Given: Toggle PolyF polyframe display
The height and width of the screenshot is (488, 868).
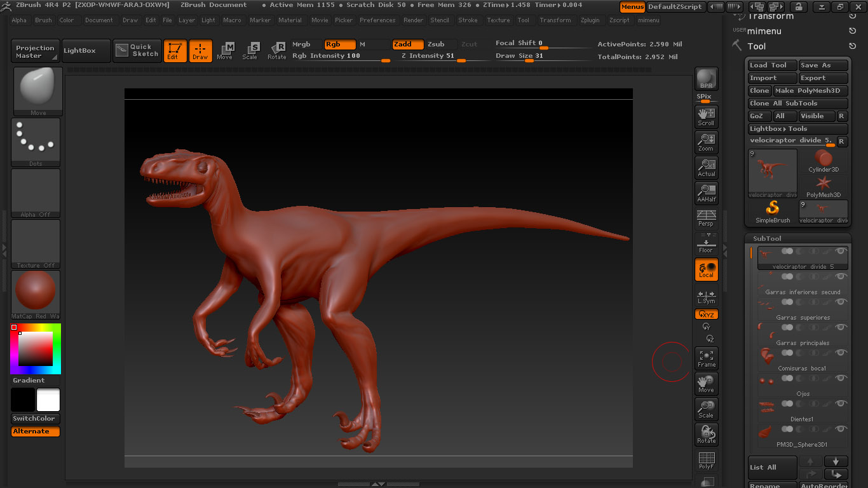Looking at the screenshot, I should point(706,460).
